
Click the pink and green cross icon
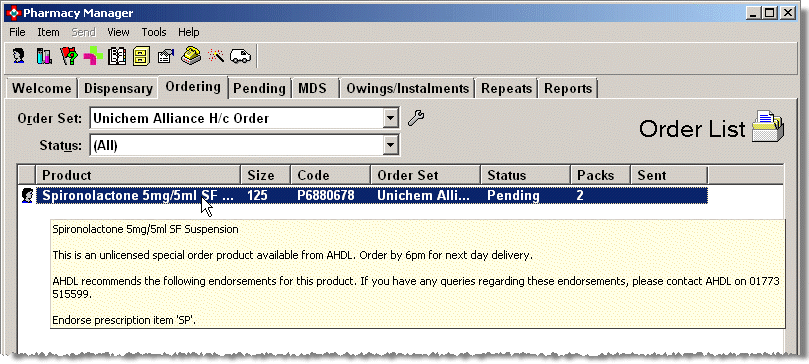pyautogui.click(x=93, y=56)
